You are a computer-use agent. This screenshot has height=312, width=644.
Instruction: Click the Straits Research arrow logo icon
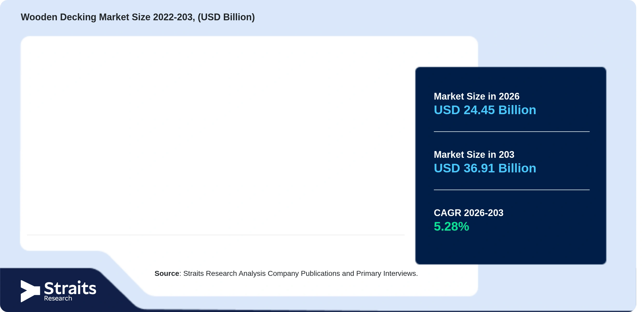pos(30,291)
